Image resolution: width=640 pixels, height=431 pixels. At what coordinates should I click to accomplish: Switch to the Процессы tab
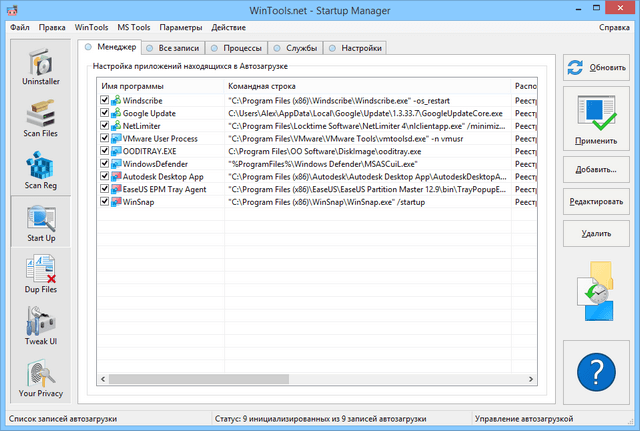pos(236,48)
